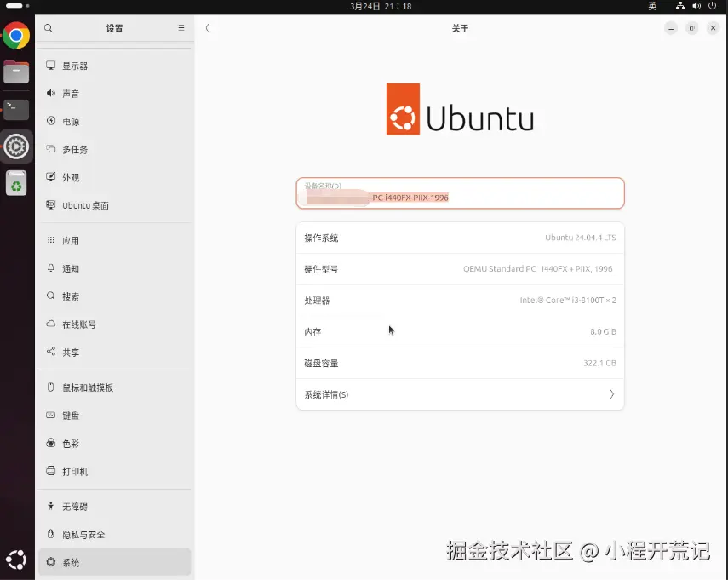728x580 pixels.
Task: Select 鼠标和触摸板 in sidebar
Action: [115, 388]
